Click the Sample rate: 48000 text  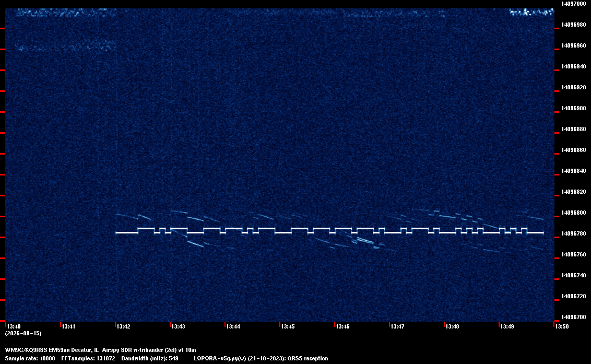tap(30, 358)
